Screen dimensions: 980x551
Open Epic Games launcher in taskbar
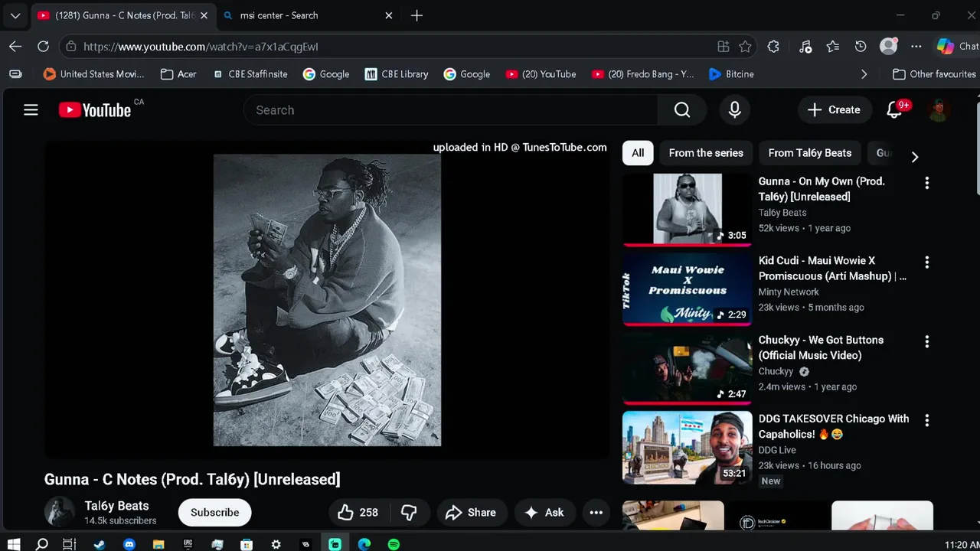click(x=188, y=544)
